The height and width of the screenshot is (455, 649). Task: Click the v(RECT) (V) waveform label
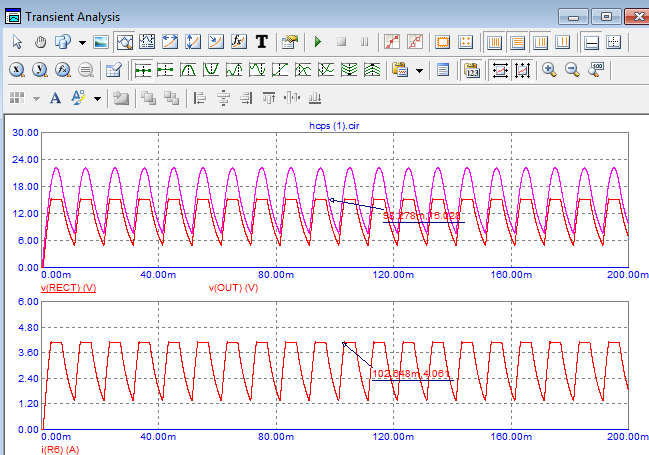pos(67,288)
